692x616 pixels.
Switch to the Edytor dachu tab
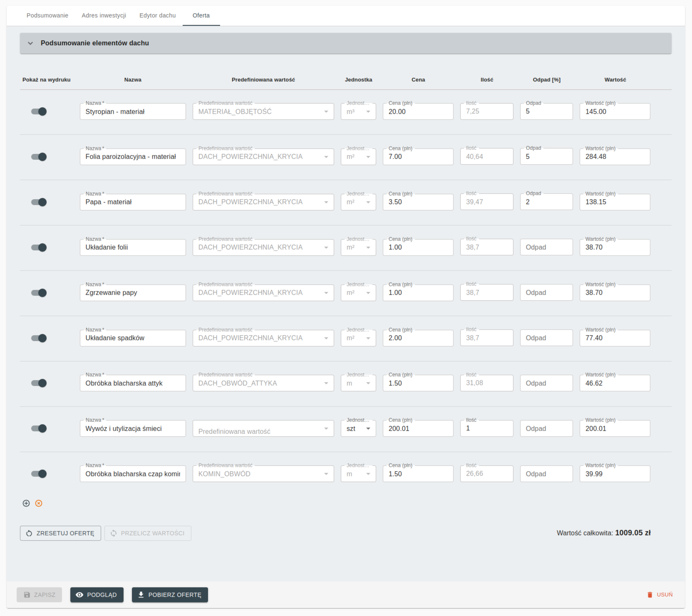click(157, 16)
